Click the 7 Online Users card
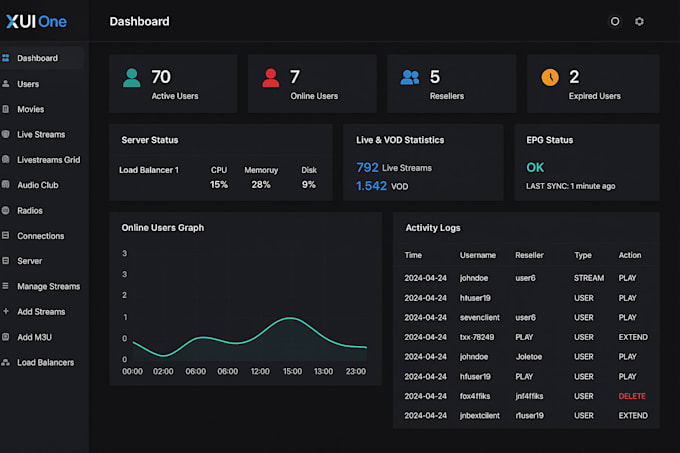 tap(312, 84)
